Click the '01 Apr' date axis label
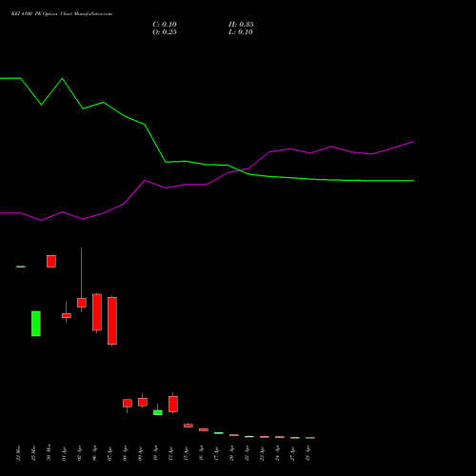Viewport: 476px width, 476px height. click(64, 453)
